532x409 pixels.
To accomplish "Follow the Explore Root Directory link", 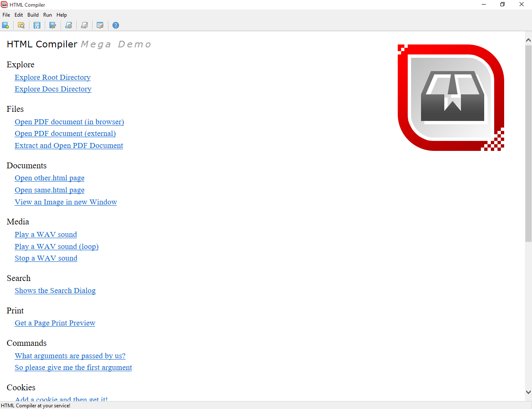I will [52, 77].
